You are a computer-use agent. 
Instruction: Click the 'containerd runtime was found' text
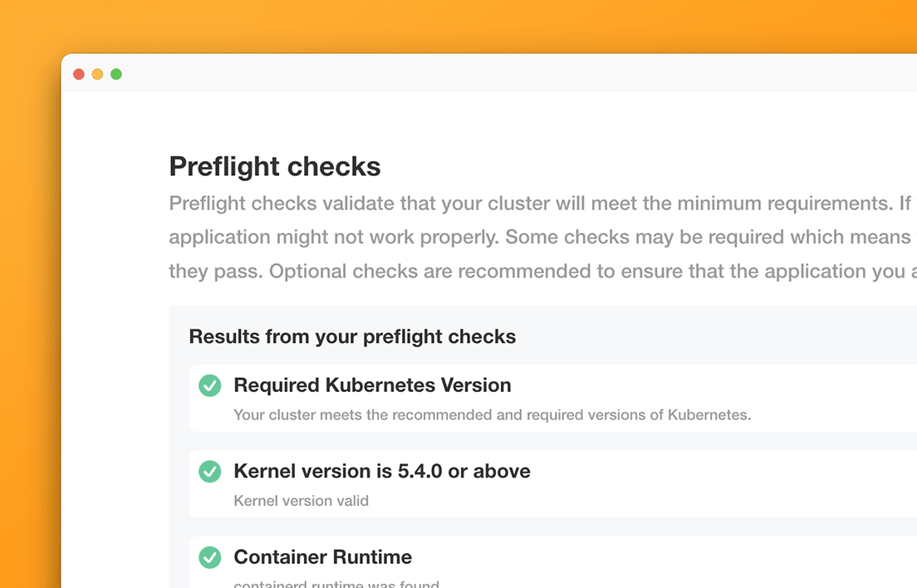click(x=336, y=584)
